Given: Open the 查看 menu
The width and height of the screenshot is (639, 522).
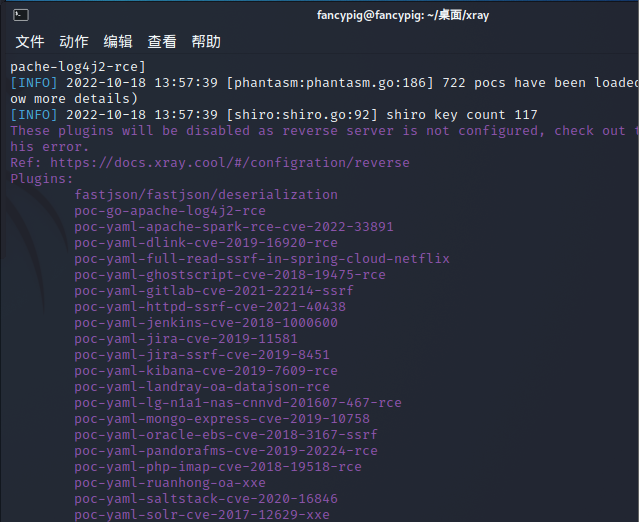Looking at the screenshot, I should pos(162,41).
